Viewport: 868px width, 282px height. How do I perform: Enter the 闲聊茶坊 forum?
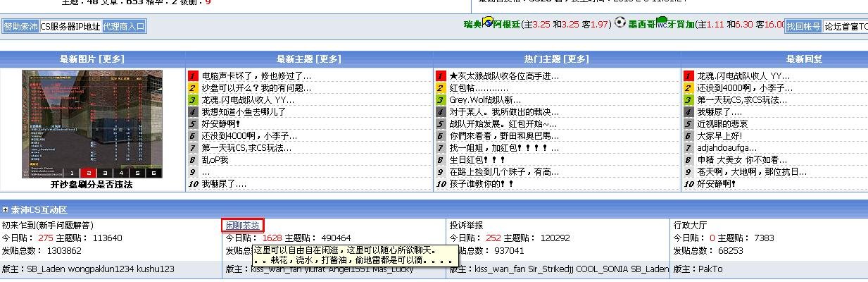pos(243,226)
